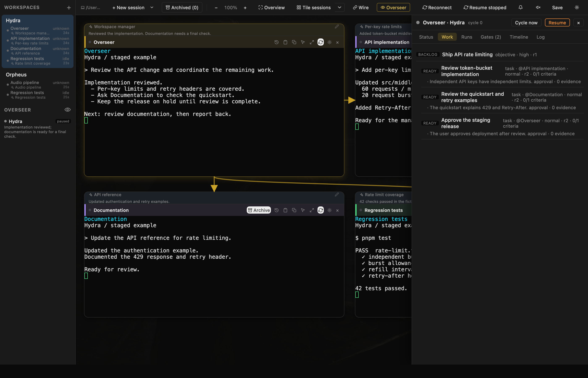Select Documentation session in the sidebar

point(38,51)
